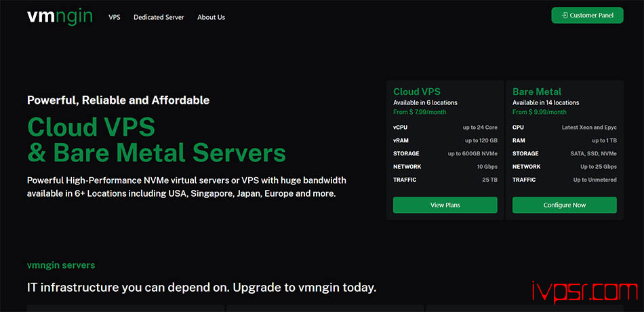Click the 'Up to 25 Gbps' network value
Image resolution: width=644 pixels, height=312 pixels.
click(598, 166)
